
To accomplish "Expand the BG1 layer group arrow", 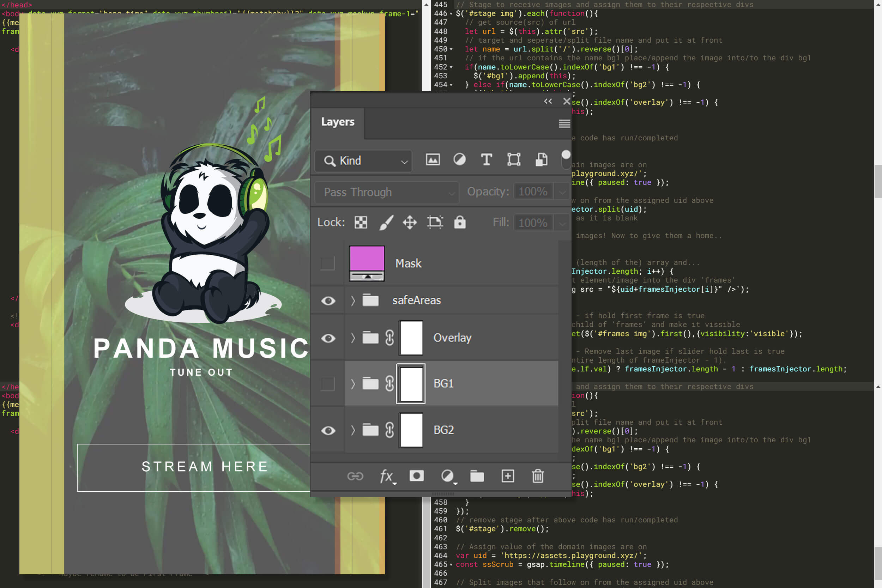I will point(352,383).
